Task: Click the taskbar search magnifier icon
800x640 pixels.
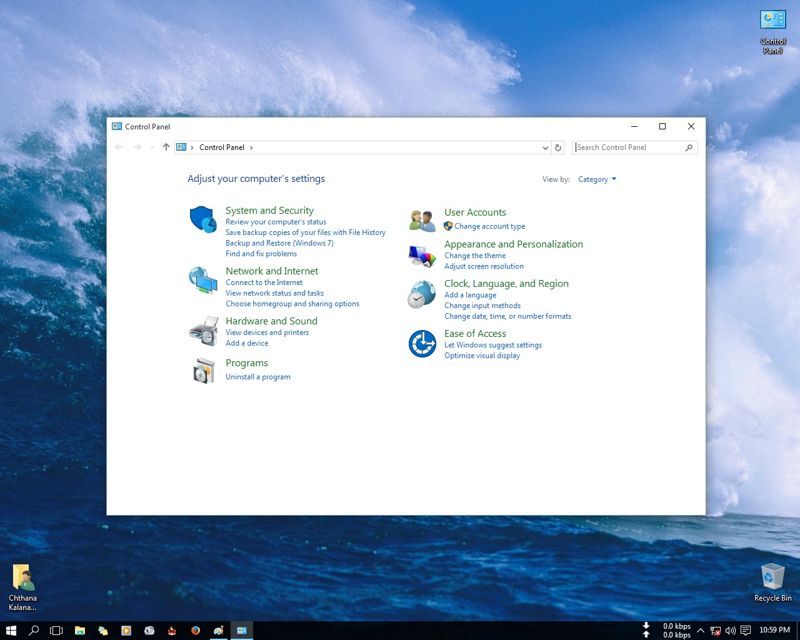Action: coord(34,631)
